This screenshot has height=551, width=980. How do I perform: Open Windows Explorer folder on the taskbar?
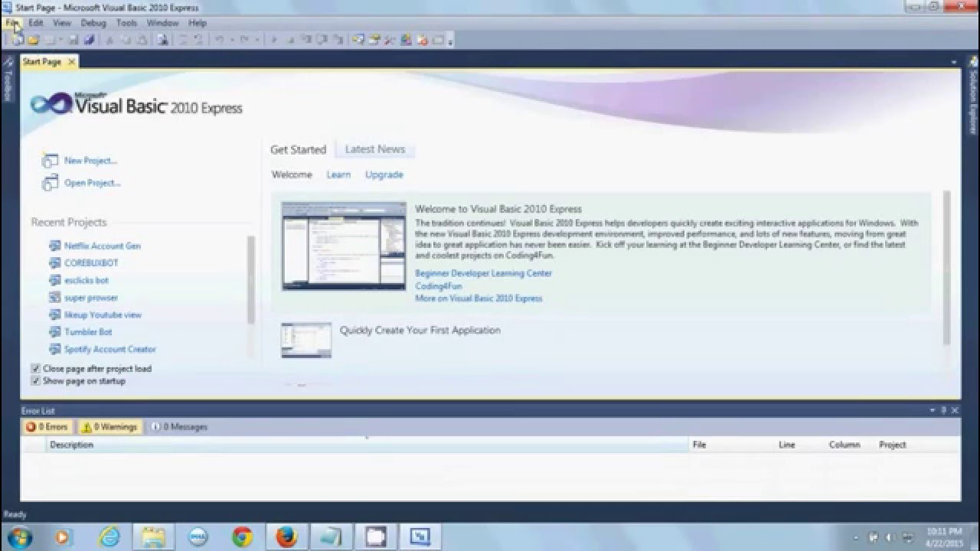tap(153, 536)
